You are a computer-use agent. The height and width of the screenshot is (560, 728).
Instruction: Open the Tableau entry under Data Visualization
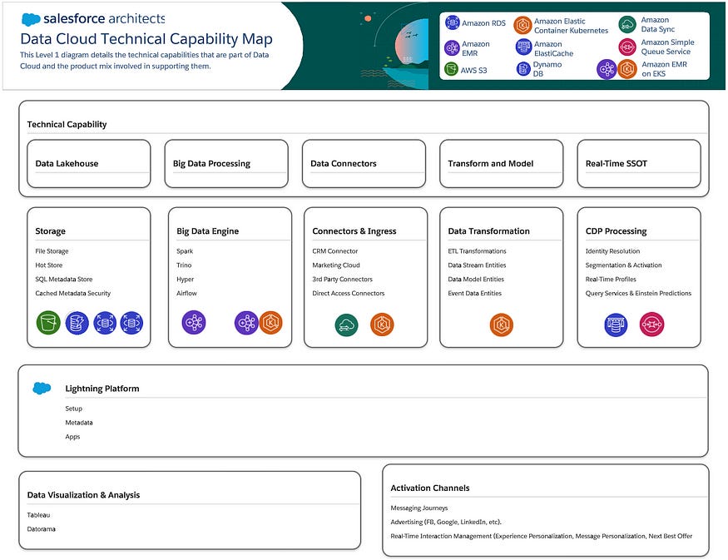click(x=38, y=515)
